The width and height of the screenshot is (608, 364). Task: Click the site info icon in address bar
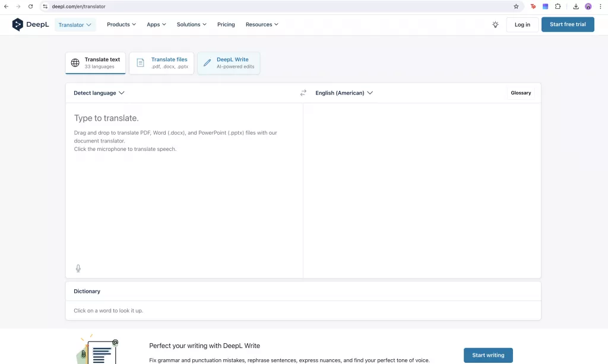click(45, 7)
